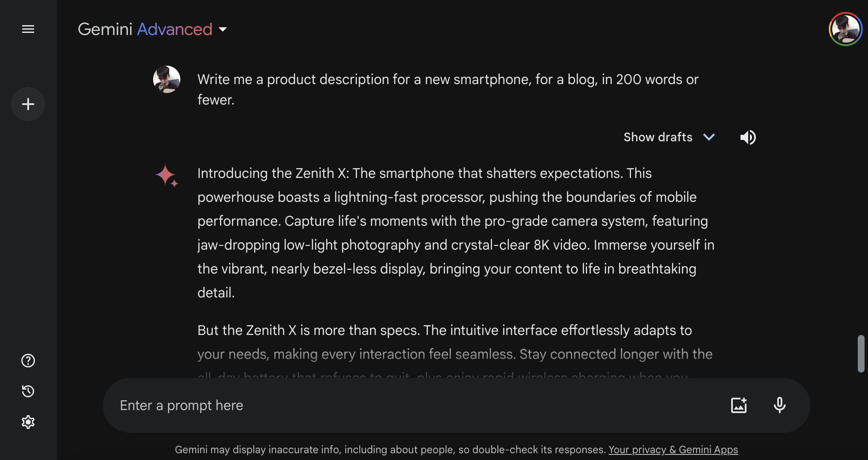Open the hamburger main menu
The image size is (868, 460).
click(28, 29)
